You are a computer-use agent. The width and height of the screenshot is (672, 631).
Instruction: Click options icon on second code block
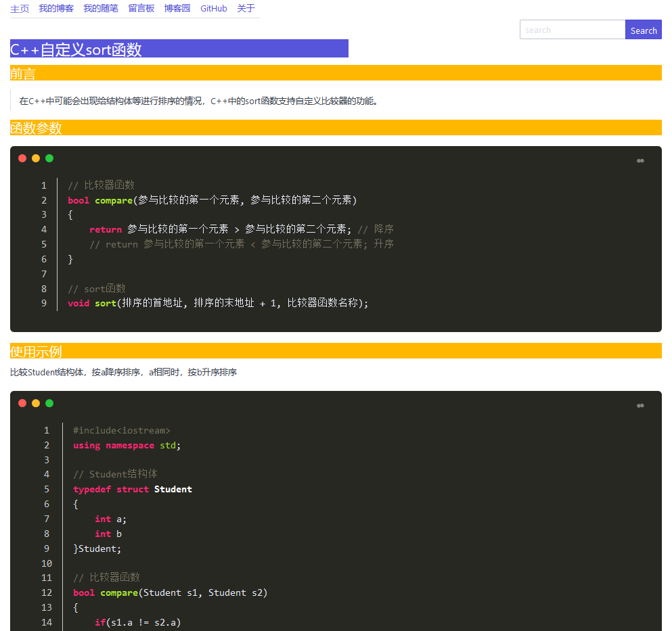coord(640,406)
